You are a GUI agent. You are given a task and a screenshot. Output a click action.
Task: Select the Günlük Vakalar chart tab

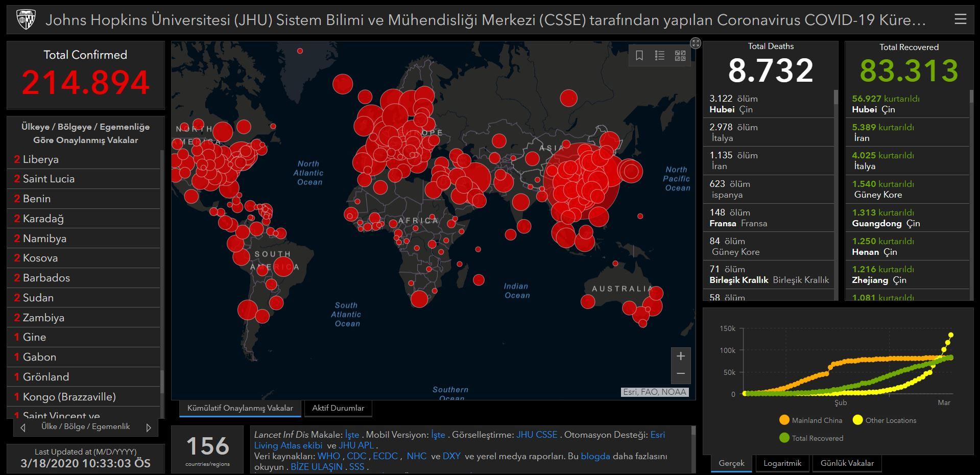tap(847, 463)
